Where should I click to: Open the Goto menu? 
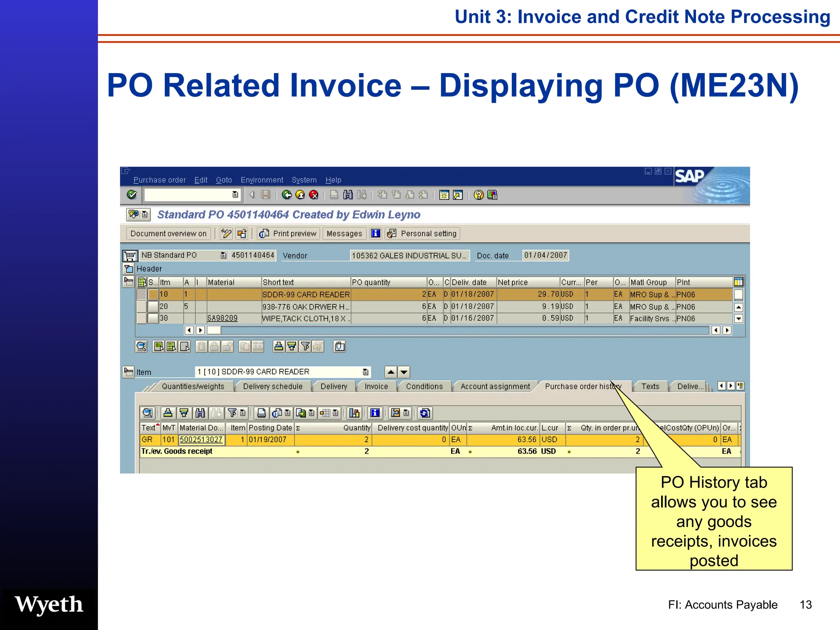coord(224,180)
